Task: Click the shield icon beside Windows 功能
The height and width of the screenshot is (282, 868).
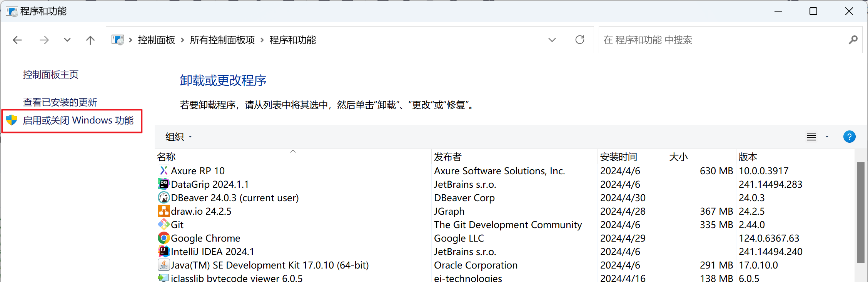Action: pos(12,120)
